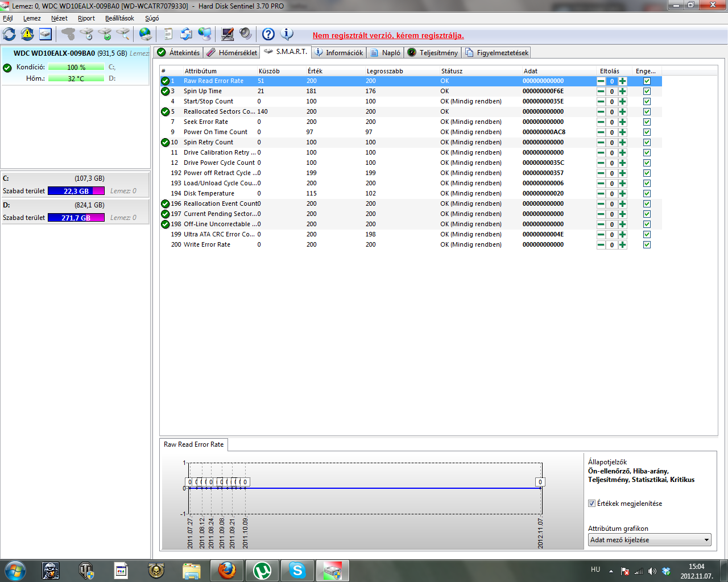Switch to the Figyelmeztetések tab
Viewport: 728px width, 582px height.
coord(497,52)
